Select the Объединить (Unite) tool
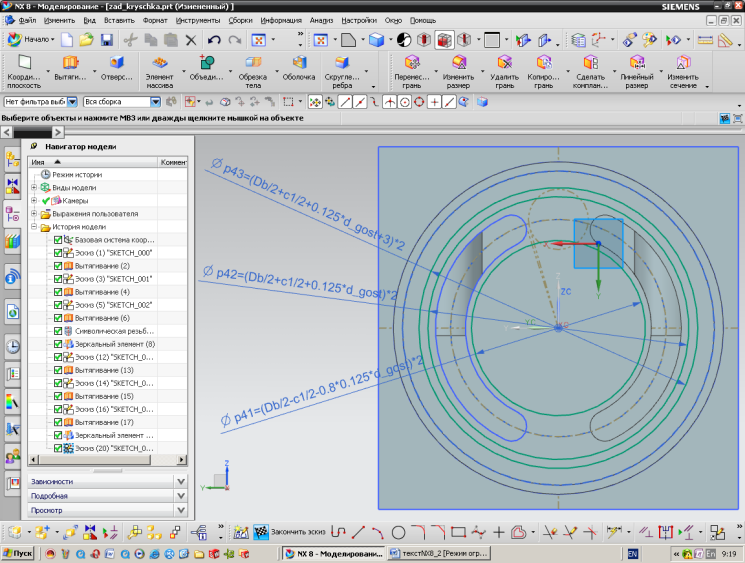 (x=206, y=69)
